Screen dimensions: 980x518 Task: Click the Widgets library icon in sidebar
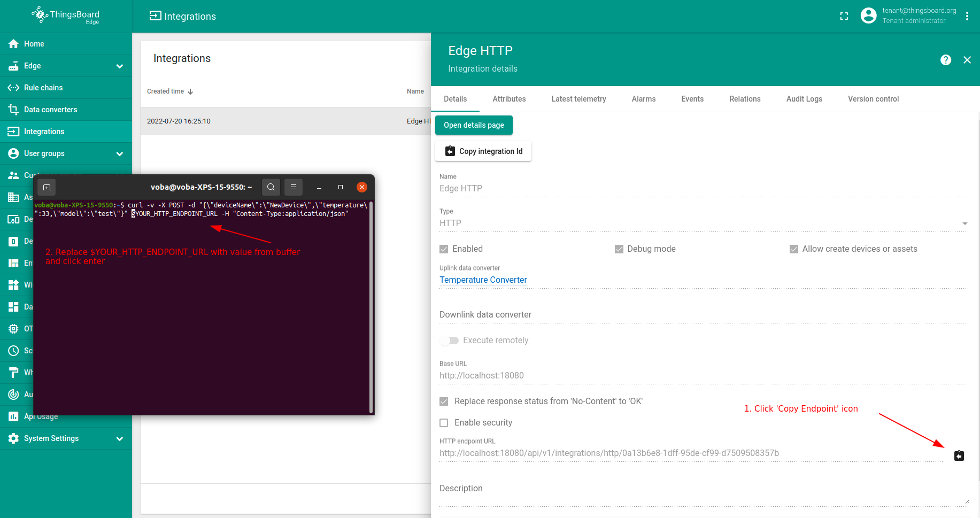(14, 285)
